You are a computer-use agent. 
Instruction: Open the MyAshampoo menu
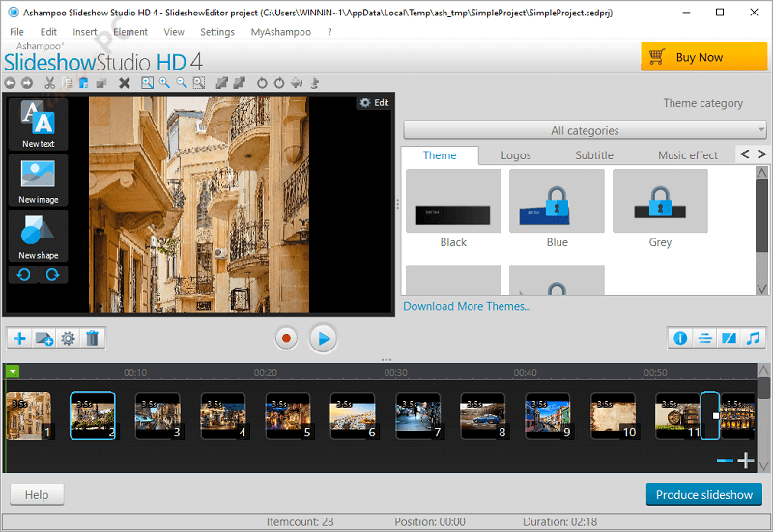tap(281, 32)
